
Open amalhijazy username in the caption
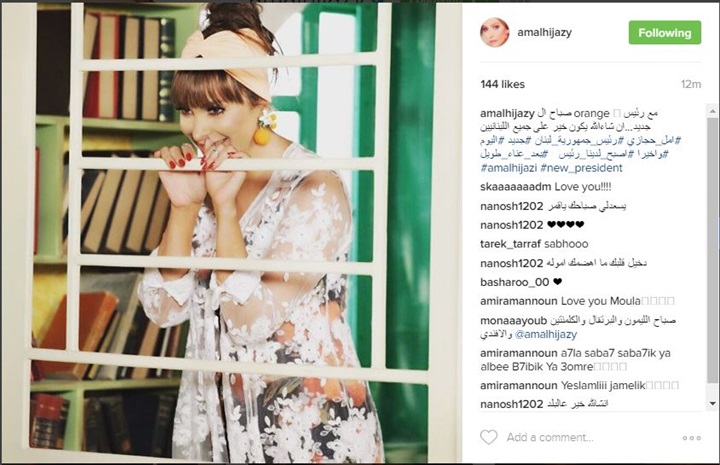pos(507,113)
